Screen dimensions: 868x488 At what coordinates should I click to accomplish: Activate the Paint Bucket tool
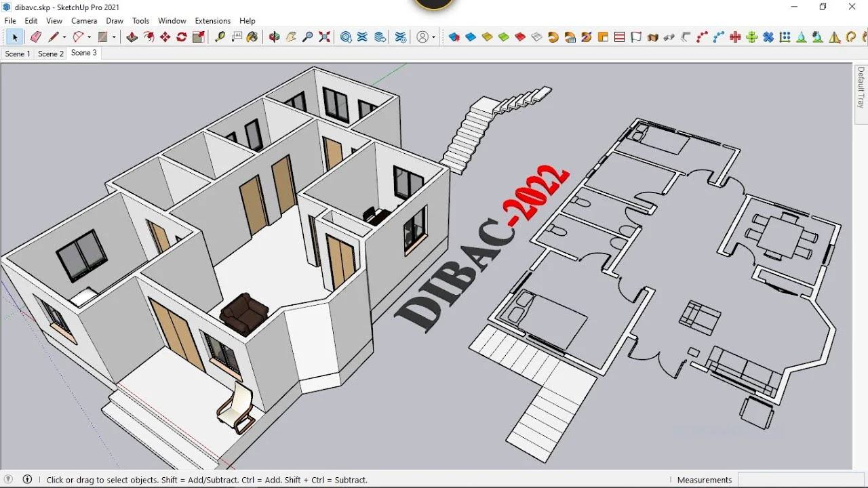pyautogui.click(x=252, y=37)
